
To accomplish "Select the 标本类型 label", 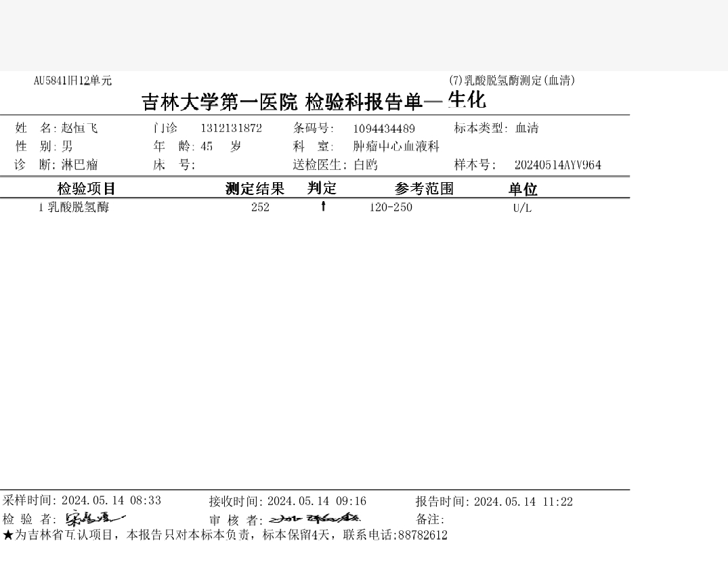I will (481, 128).
